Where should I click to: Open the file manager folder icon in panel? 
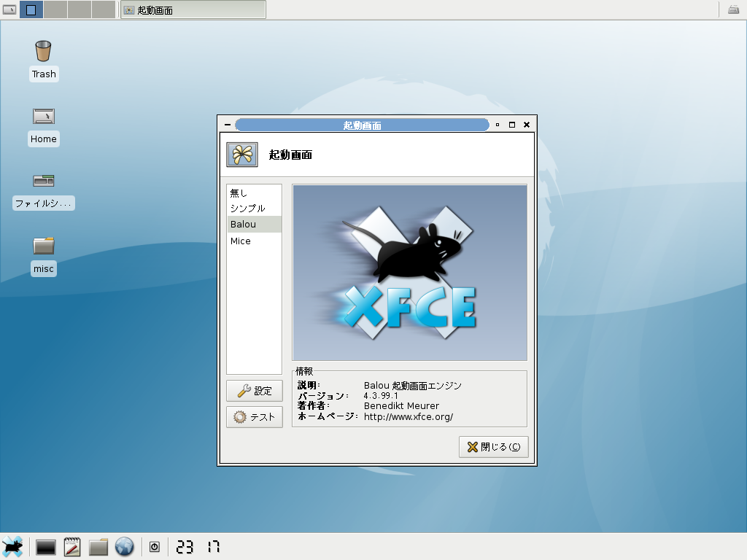tap(98, 547)
